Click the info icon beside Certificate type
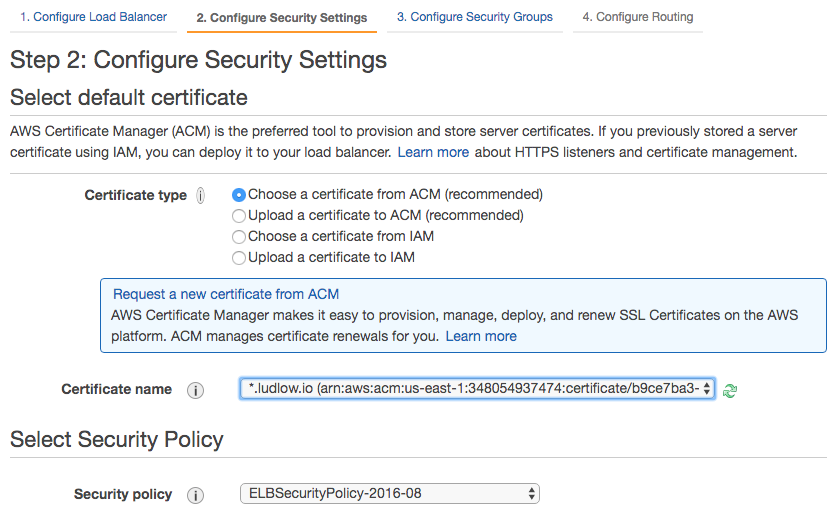The height and width of the screenshot is (513, 833). click(201, 196)
